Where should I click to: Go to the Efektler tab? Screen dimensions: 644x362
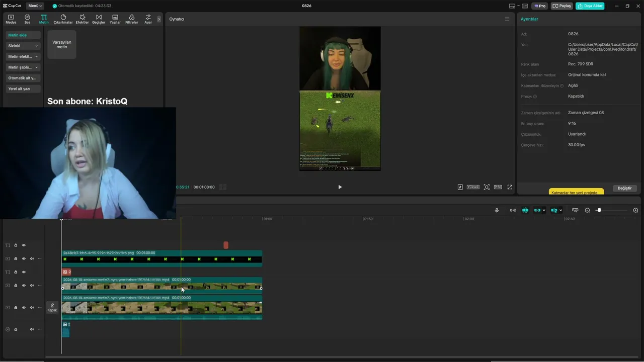tap(82, 19)
